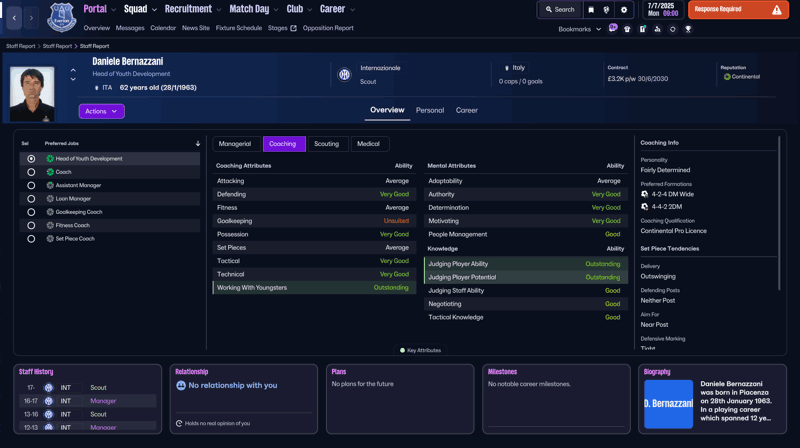This screenshot has height=448, width=800.
Task: Click the warning triangle on Response Required
Action: 777,10
